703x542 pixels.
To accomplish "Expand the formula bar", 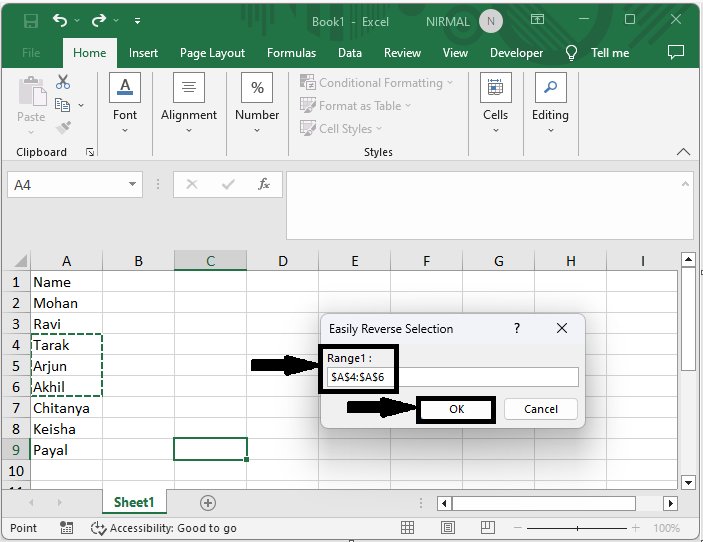I will 685,184.
